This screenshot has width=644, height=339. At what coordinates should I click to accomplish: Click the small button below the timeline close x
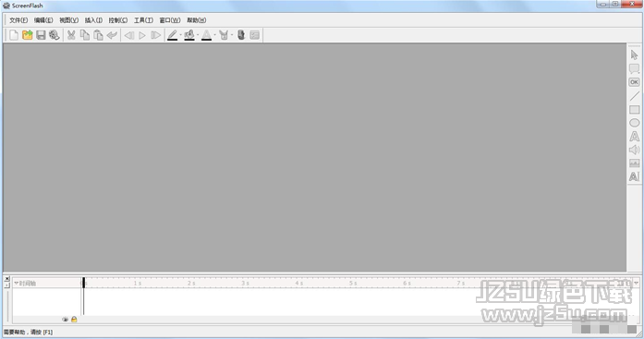tap(6, 285)
